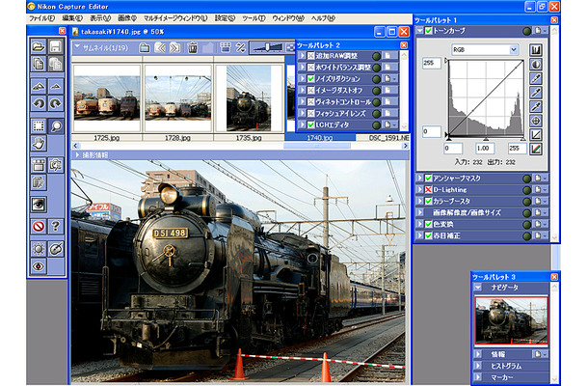This screenshot has width=588, height=386.
Task: Uncheck the LCHエディタ checkbox
Action: tap(310, 124)
